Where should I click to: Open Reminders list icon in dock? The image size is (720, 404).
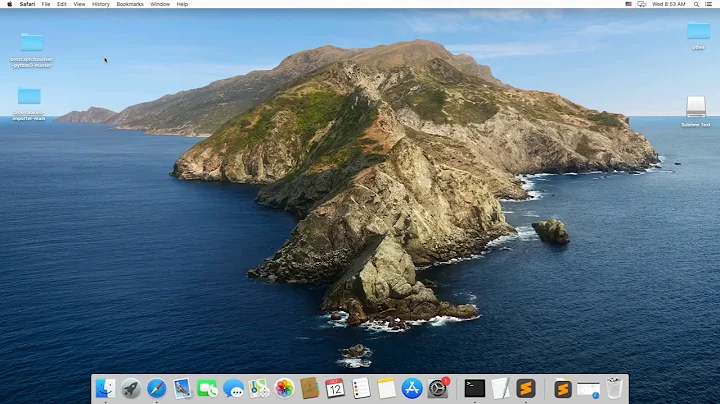click(361, 388)
